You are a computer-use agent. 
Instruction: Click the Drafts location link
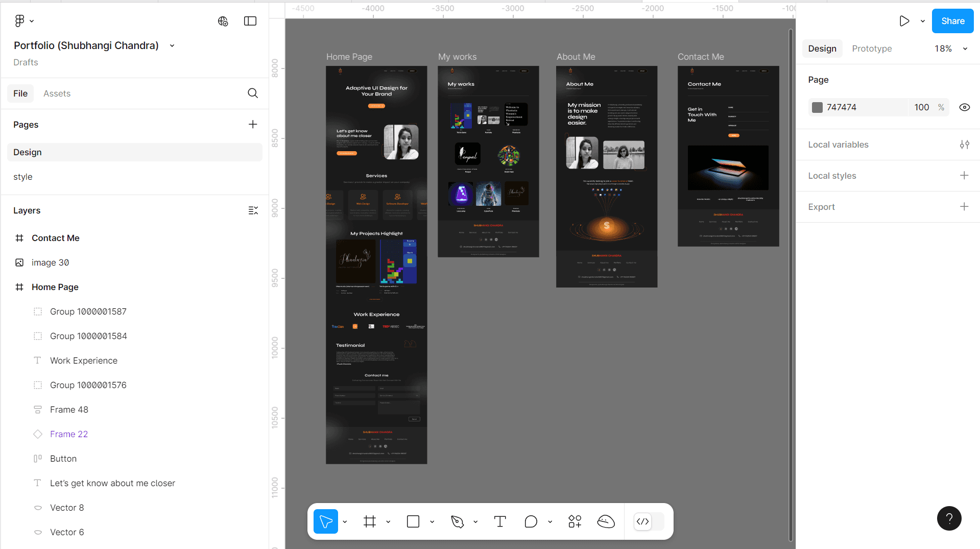click(x=26, y=62)
